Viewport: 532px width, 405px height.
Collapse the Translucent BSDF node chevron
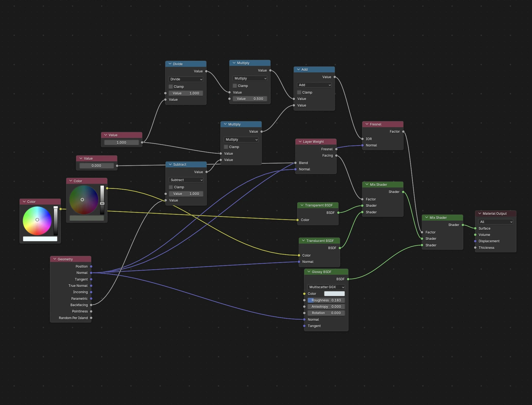pyautogui.click(x=303, y=241)
